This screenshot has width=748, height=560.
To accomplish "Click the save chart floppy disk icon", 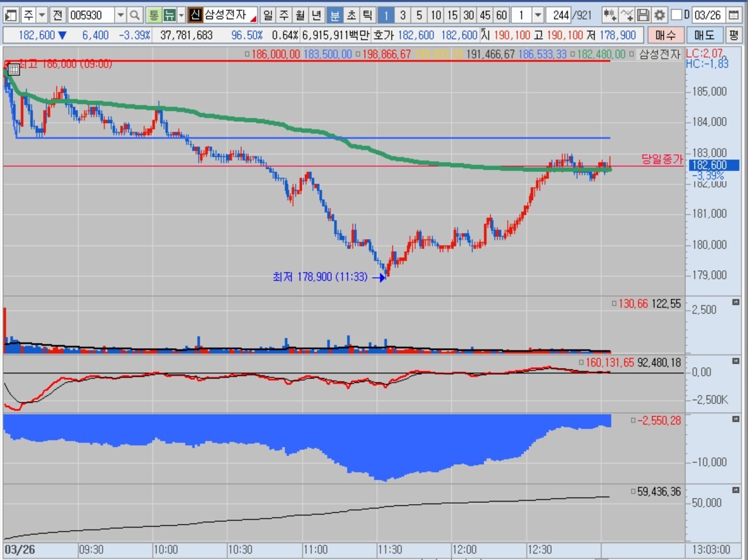I will [643, 15].
